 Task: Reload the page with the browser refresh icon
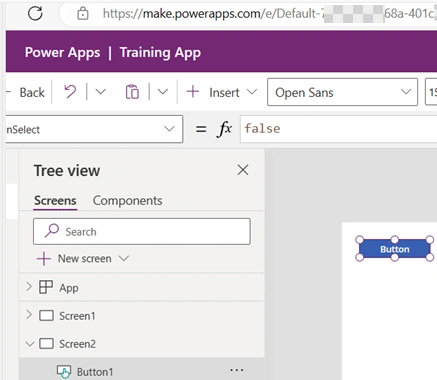point(35,13)
